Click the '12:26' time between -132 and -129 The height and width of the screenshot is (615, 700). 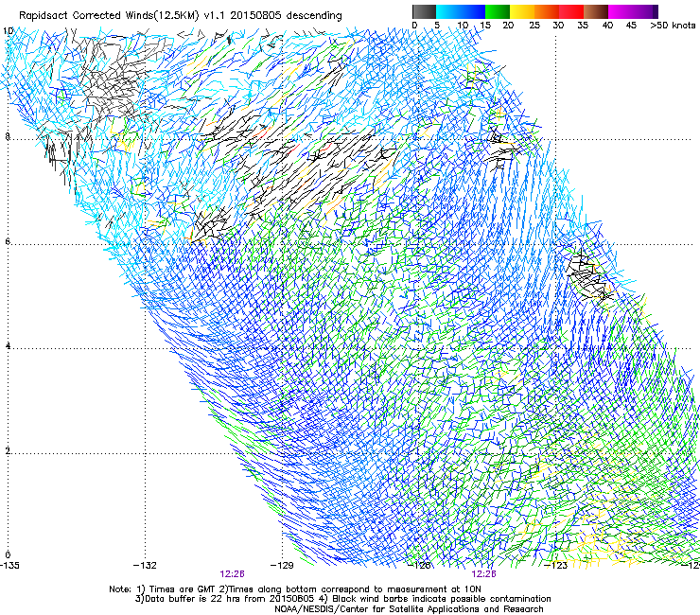(x=232, y=574)
